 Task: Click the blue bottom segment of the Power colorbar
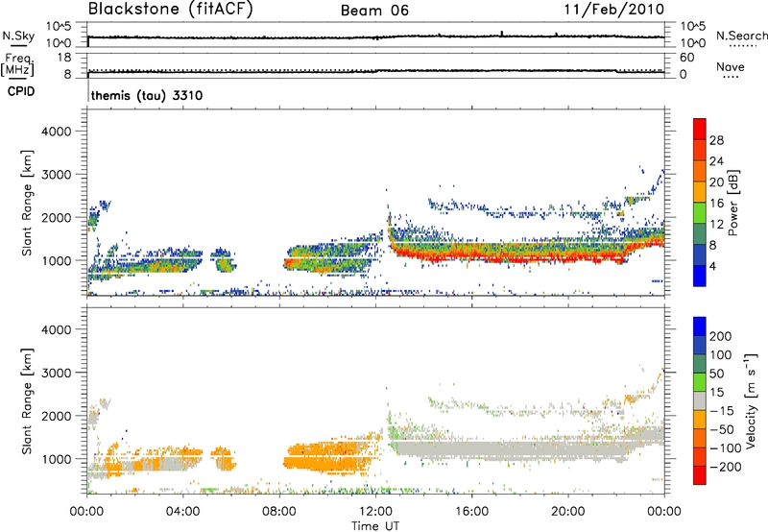[x=700, y=276]
